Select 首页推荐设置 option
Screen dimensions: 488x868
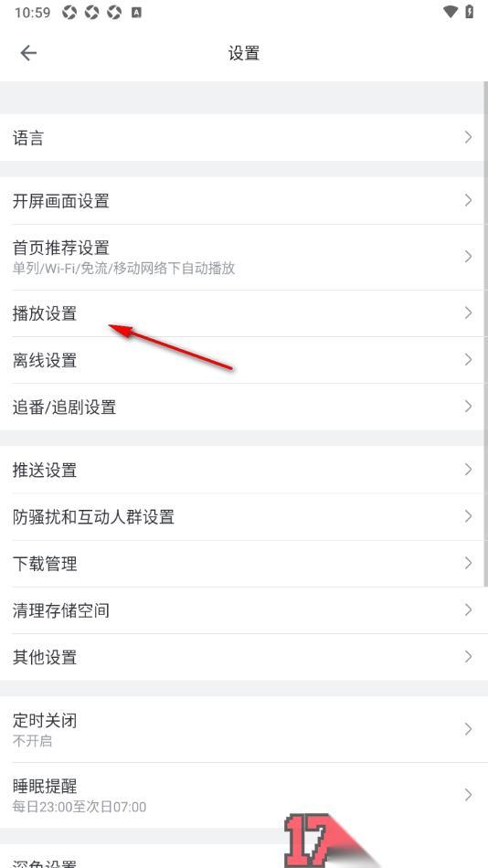[242, 257]
